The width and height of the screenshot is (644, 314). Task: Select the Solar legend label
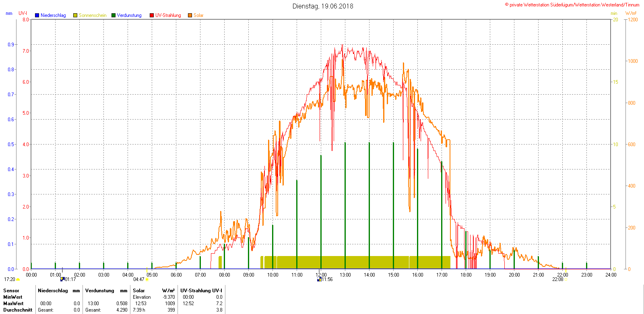tap(198, 15)
